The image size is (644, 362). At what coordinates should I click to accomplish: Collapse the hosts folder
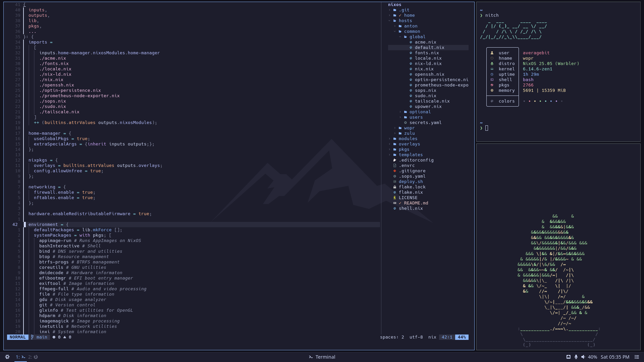click(405, 21)
